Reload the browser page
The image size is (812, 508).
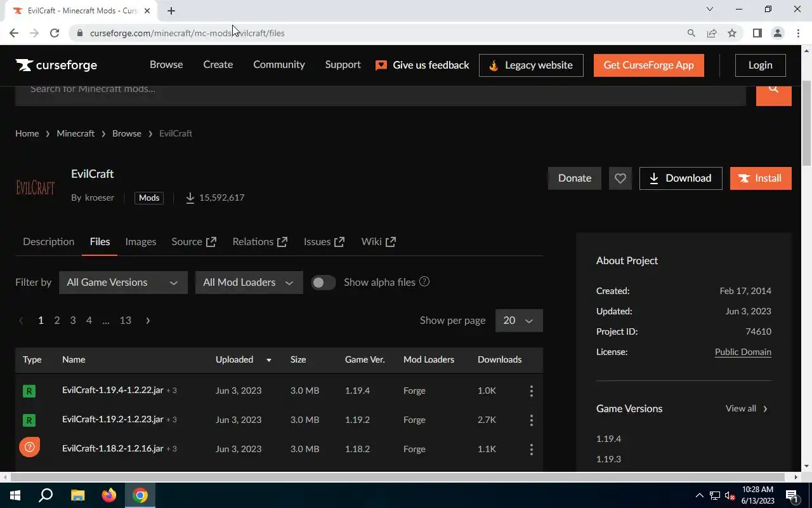pos(55,33)
